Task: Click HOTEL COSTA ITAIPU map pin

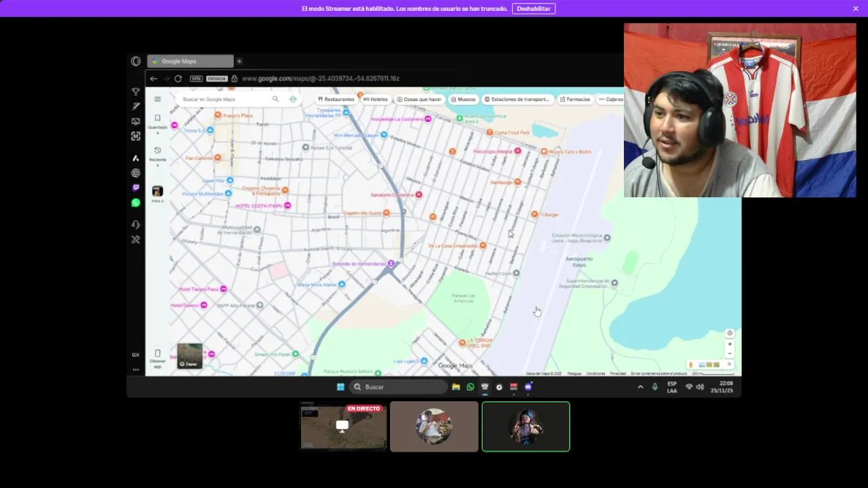Action: tap(288, 205)
